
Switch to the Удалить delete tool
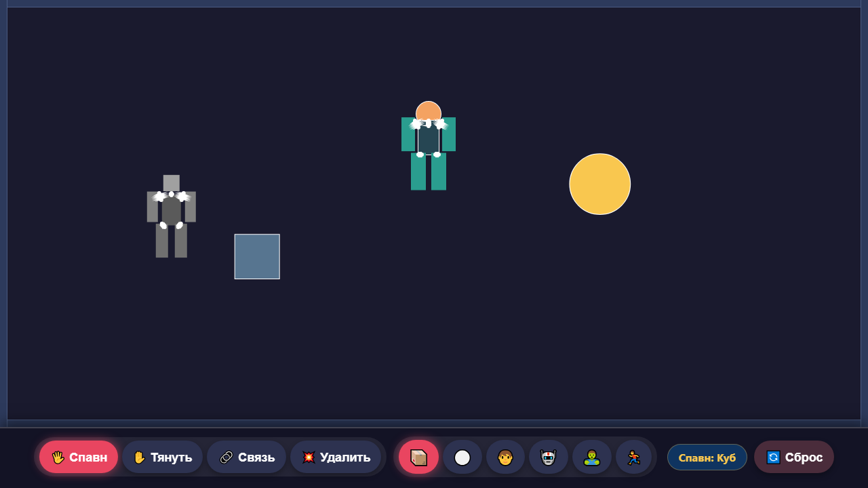tap(336, 457)
